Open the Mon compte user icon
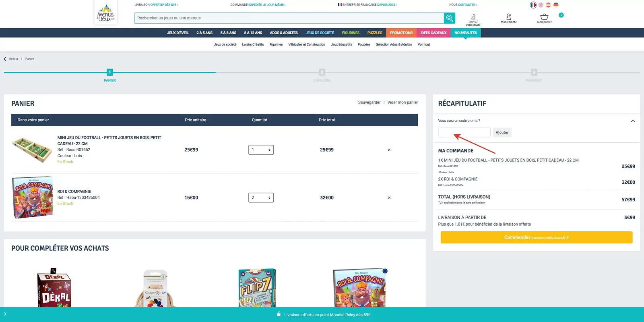The image size is (644, 322). [x=509, y=19]
